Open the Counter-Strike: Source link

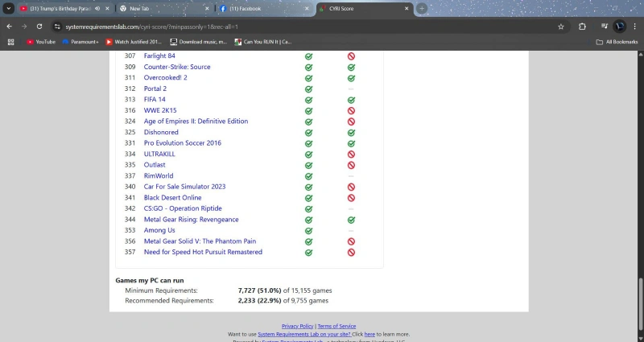coord(177,67)
